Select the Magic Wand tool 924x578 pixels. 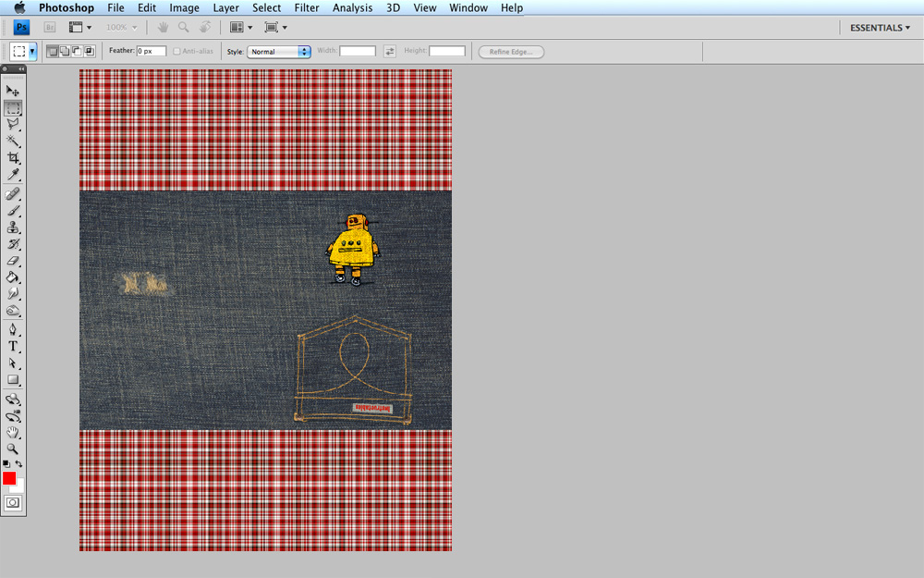point(13,141)
